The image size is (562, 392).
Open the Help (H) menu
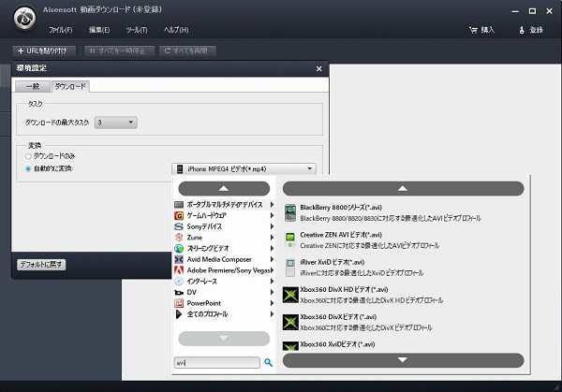[176, 30]
